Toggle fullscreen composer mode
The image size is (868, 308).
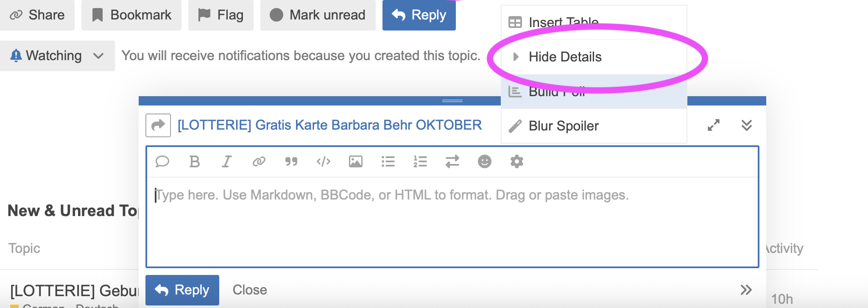(714, 125)
